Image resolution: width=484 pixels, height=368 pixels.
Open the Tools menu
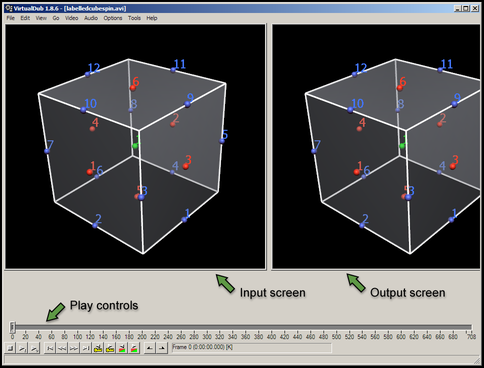click(134, 18)
